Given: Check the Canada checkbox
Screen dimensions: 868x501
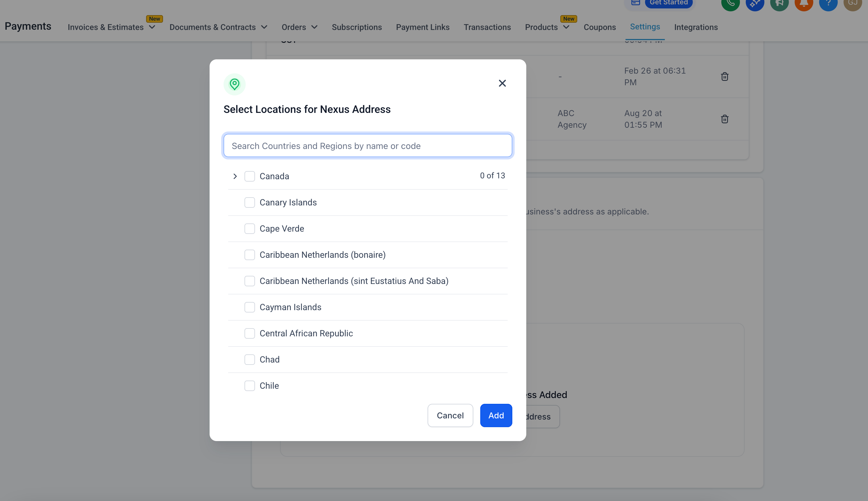Looking at the screenshot, I should pyautogui.click(x=249, y=176).
